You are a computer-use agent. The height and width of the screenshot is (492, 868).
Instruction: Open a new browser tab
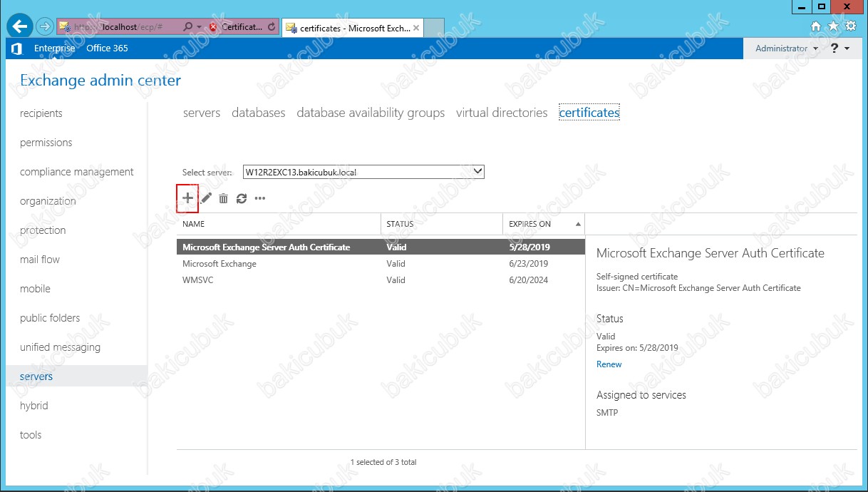435,28
